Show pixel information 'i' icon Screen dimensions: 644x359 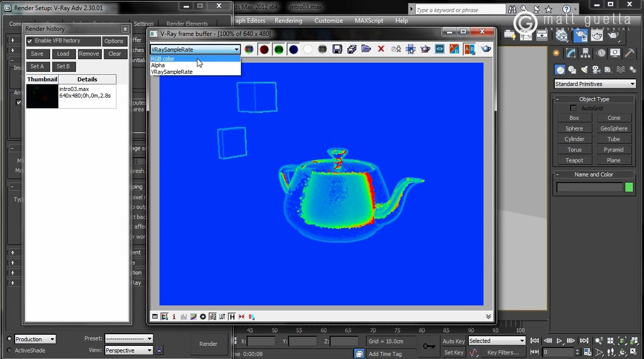[x=174, y=317]
